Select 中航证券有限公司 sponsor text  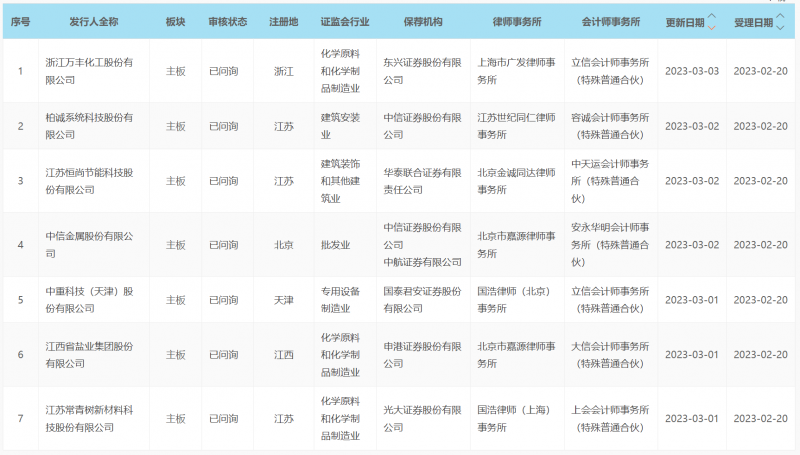point(422,262)
